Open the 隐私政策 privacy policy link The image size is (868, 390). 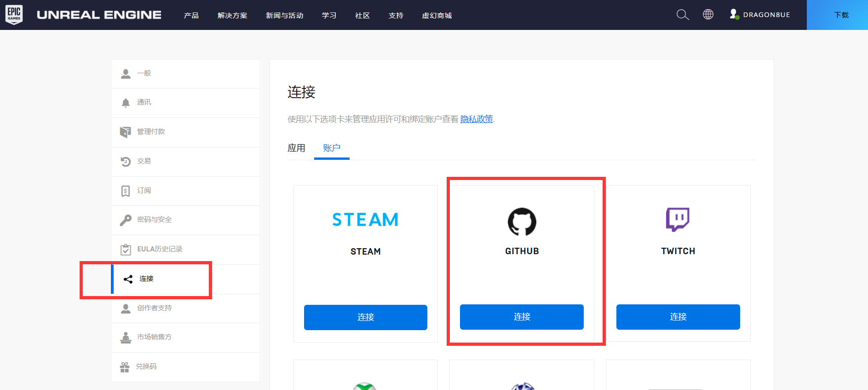coord(477,119)
